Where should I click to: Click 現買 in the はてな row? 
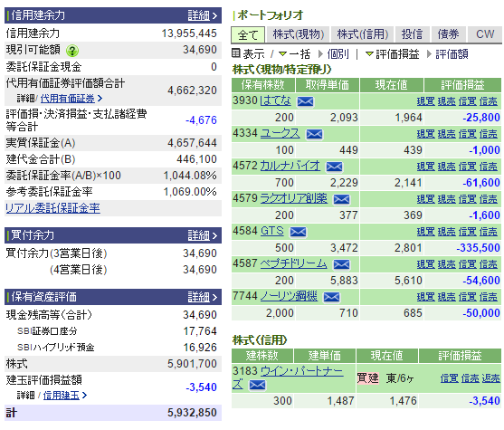426,101
